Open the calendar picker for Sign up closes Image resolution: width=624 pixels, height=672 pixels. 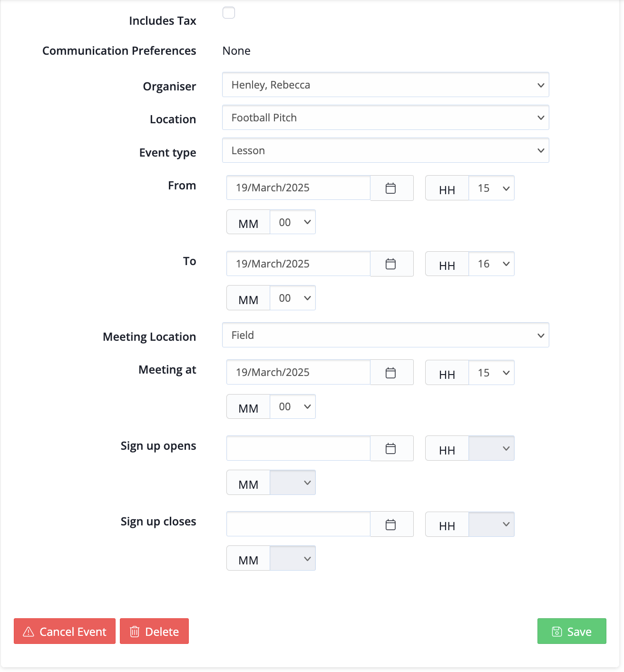391,524
